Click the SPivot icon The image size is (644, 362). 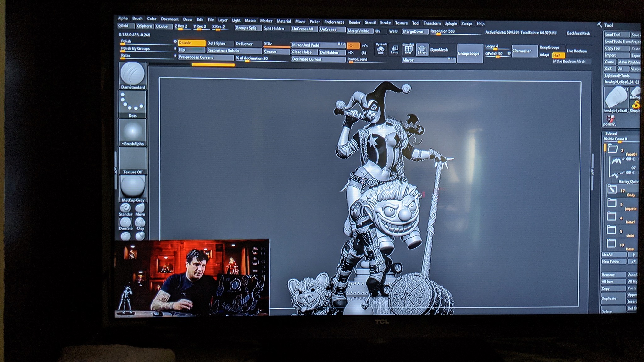tap(422, 50)
